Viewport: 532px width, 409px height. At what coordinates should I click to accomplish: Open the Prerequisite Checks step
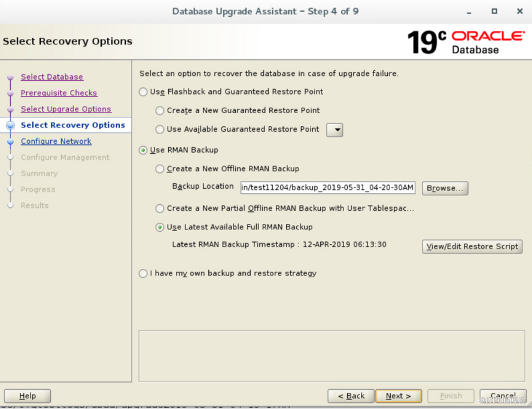[x=59, y=93]
